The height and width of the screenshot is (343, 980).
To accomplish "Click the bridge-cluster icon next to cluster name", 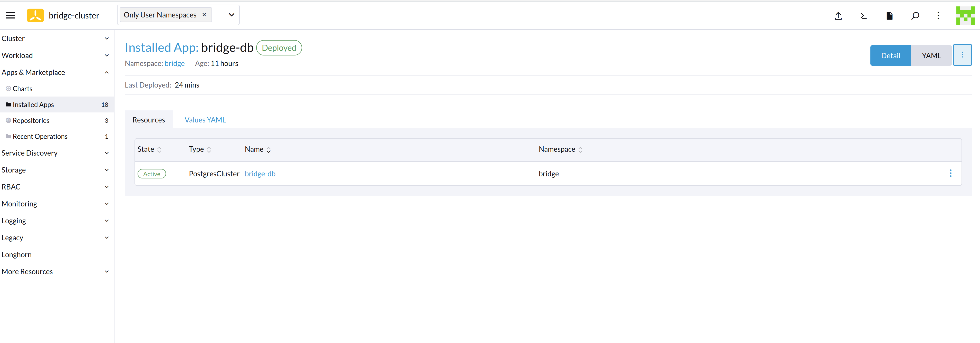I will [35, 15].
